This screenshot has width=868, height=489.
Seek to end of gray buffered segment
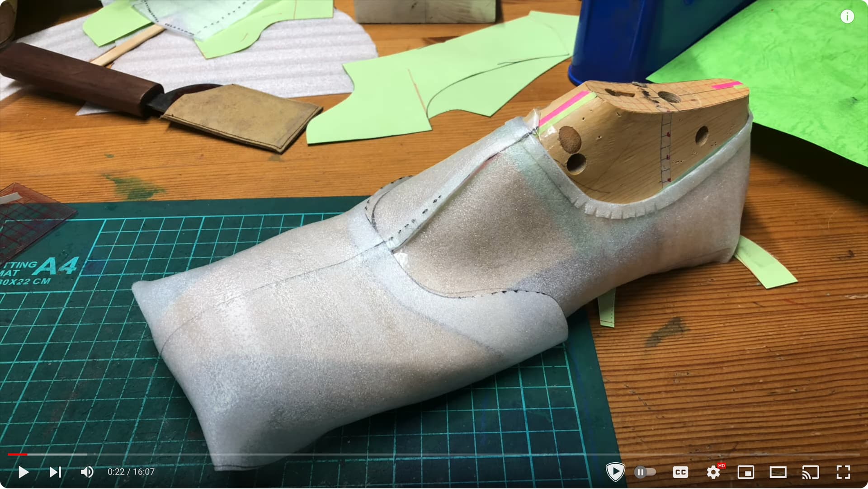(x=86, y=454)
